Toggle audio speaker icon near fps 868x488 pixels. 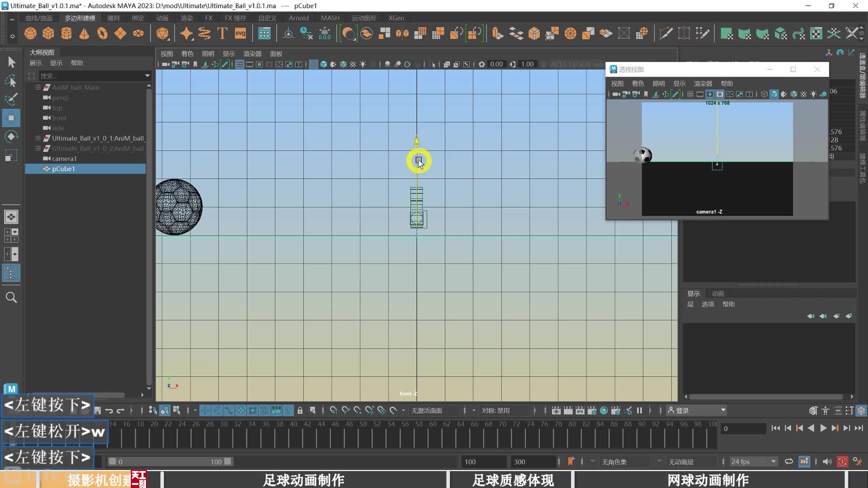click(827, 462)
